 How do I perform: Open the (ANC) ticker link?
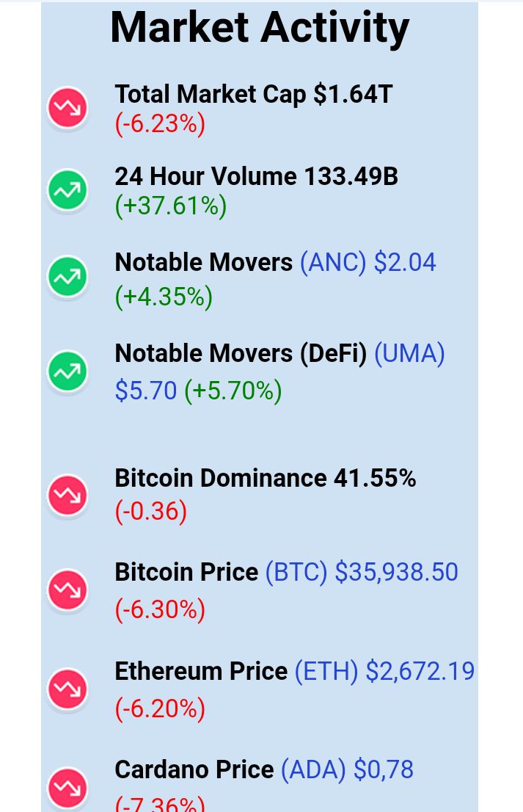[x=333, y=263]
